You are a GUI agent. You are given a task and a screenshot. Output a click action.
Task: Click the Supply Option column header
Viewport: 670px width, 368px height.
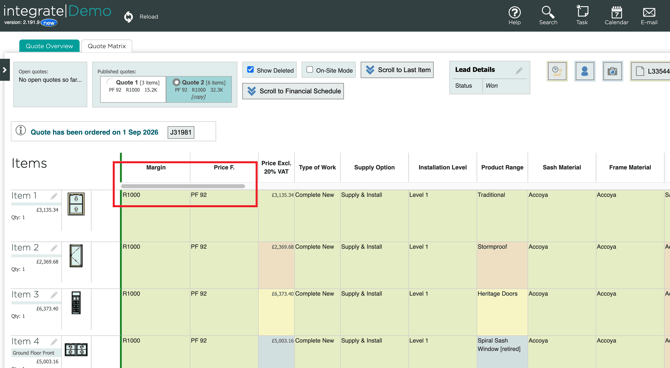[x=374, y=168]
